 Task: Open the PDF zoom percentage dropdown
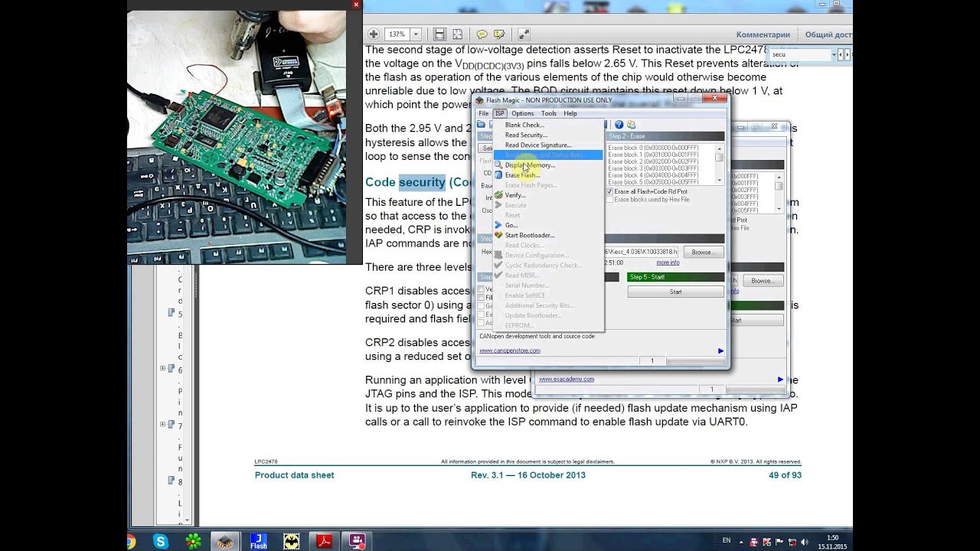pyautogui.click(x=416, y=34)
